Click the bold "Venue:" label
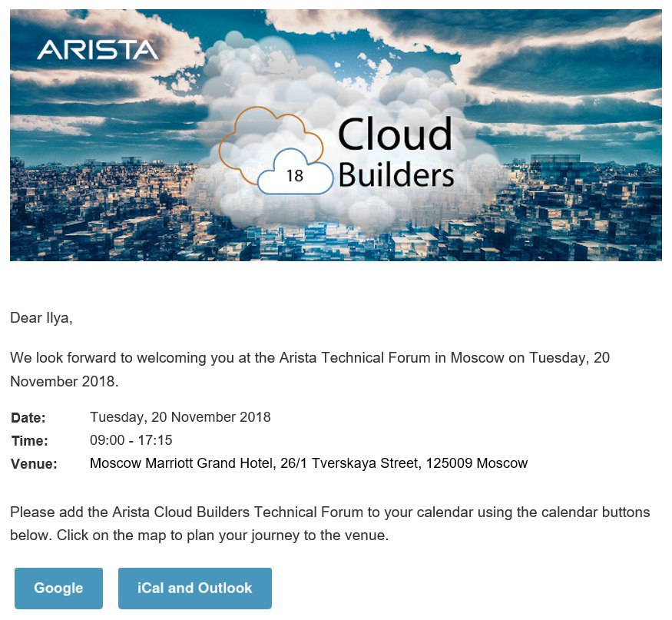 [34, 464]
